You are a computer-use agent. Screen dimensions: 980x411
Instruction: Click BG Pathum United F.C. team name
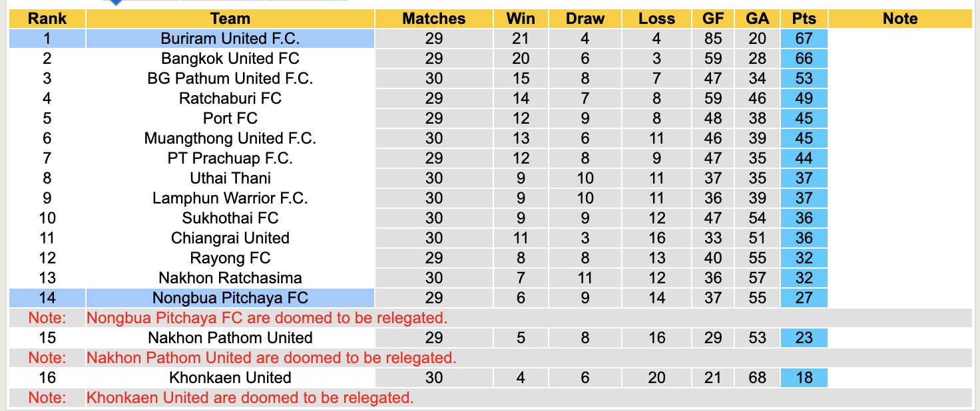(x=230, y=78)
